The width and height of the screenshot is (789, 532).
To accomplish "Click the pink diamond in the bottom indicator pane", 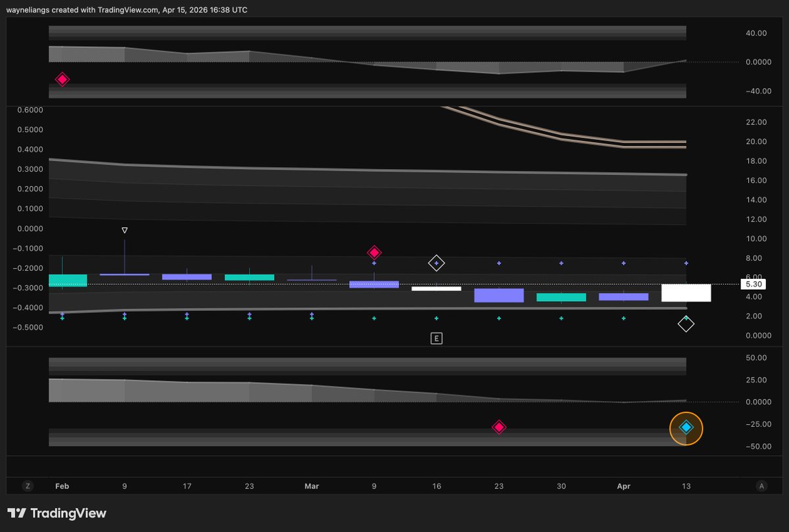I will pos(499,427).
